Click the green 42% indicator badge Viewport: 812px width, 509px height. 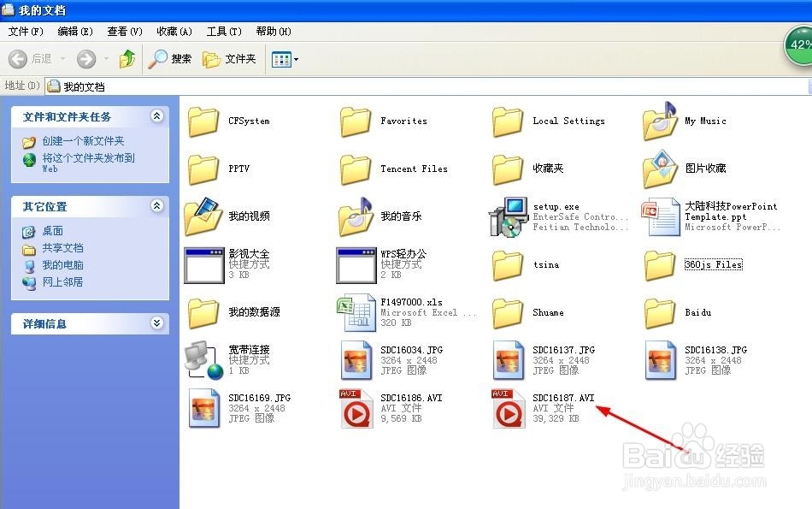(798, 45)
